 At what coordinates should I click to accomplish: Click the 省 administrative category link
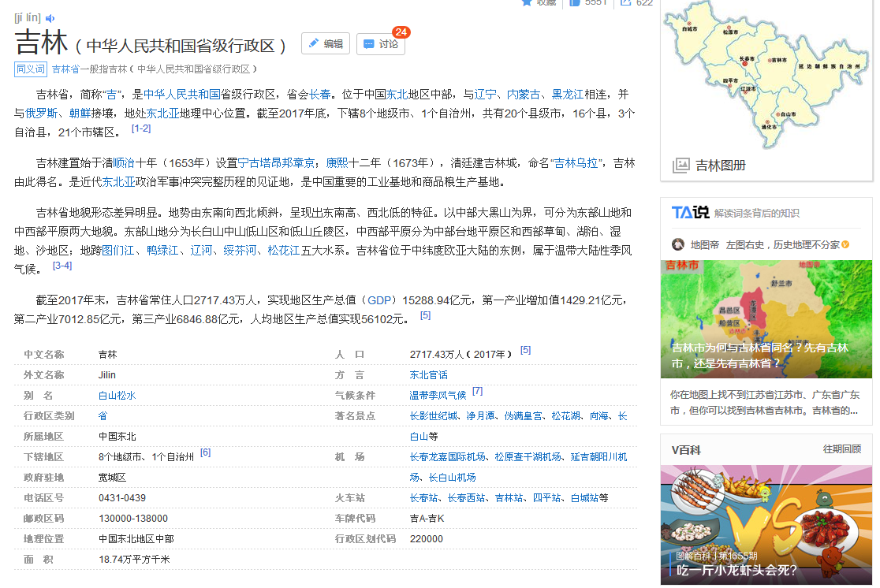[103, 415]
